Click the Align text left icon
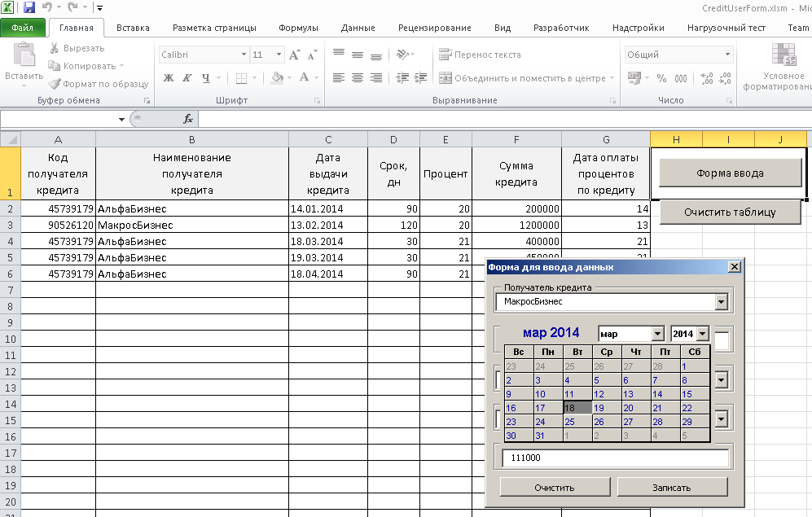 point(339,77)
